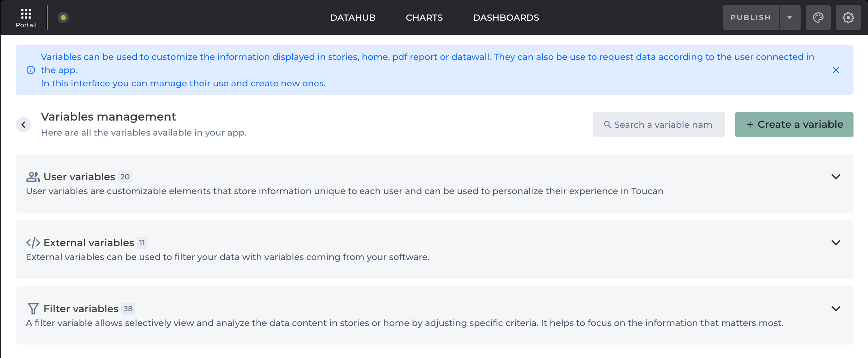
Task: Expand the External variables section chevron
Action: [x=835, y=243]
